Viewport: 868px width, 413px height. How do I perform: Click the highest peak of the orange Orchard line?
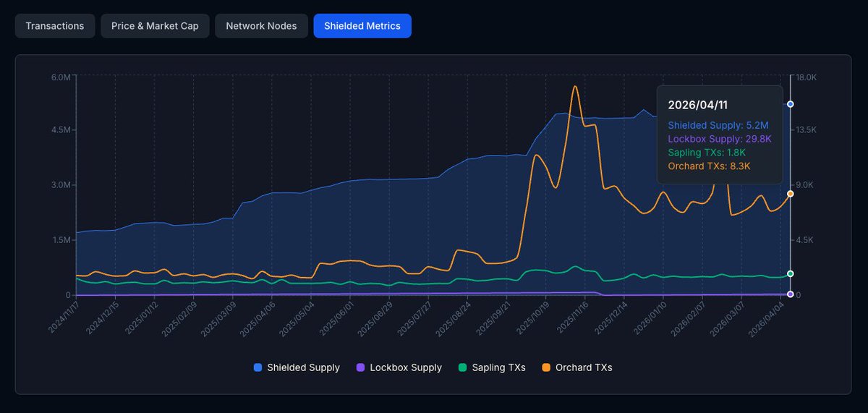575,87
